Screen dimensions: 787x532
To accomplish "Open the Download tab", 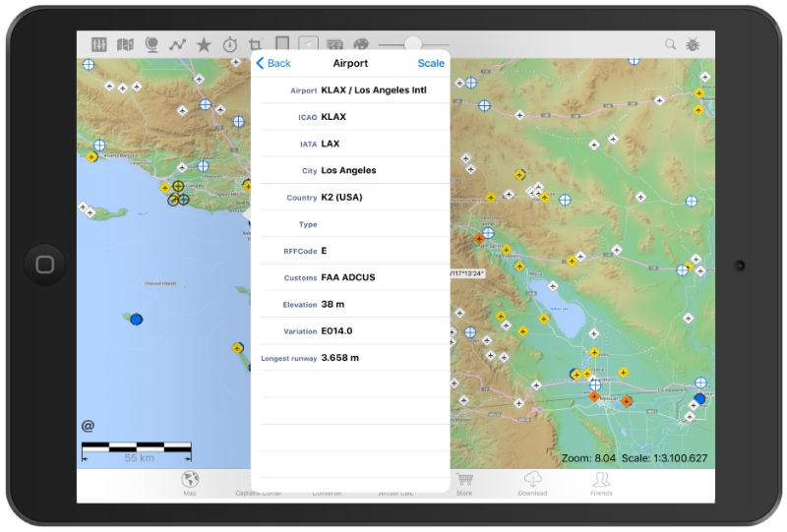I will pos(532,485).
